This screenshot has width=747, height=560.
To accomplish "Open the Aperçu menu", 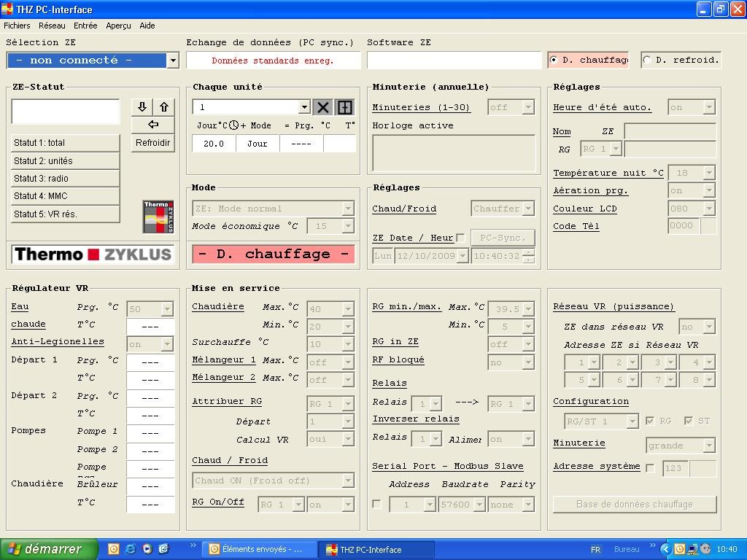I will click(x=118, y=26).
